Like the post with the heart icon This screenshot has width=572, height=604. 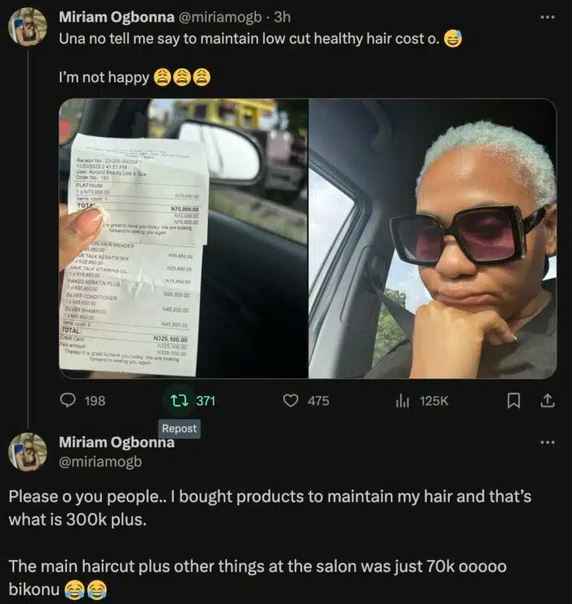pos(290,401)
